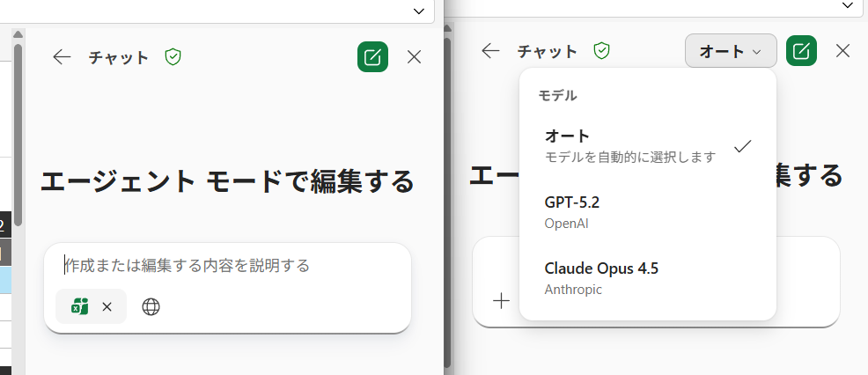
Task: Expand the dropdown chevron above left chat pane
Action: pyautogui.click(x=418, y=11)
